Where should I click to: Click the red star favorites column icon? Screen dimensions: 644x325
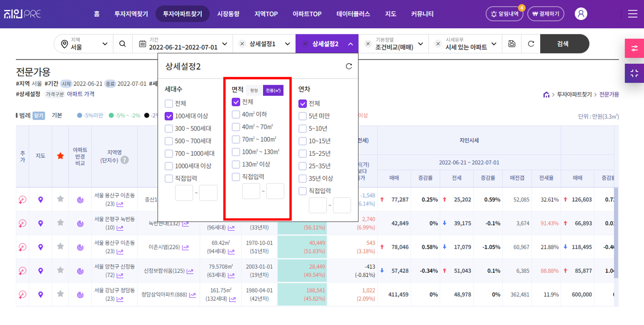tap(60, 156)
